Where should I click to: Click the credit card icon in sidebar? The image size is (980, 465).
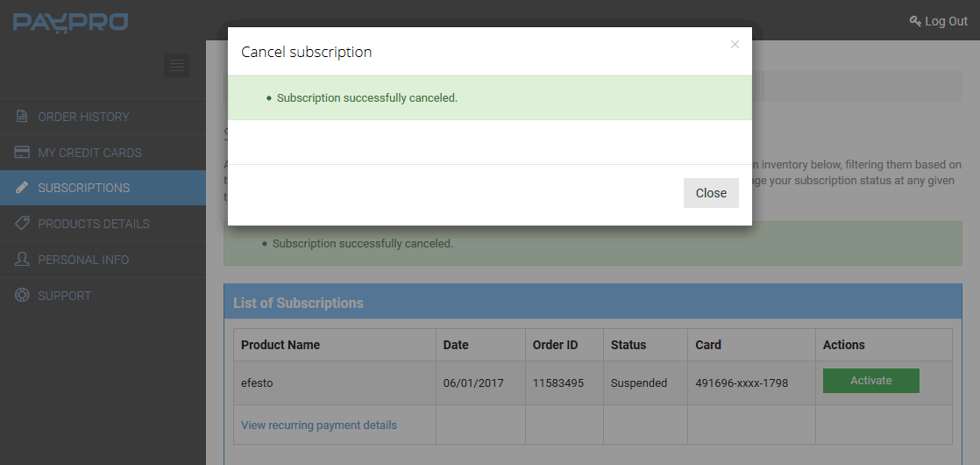point(22,152)
